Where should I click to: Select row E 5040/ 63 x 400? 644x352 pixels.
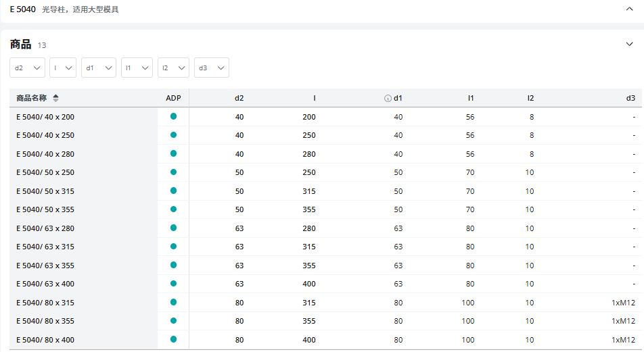325,284
